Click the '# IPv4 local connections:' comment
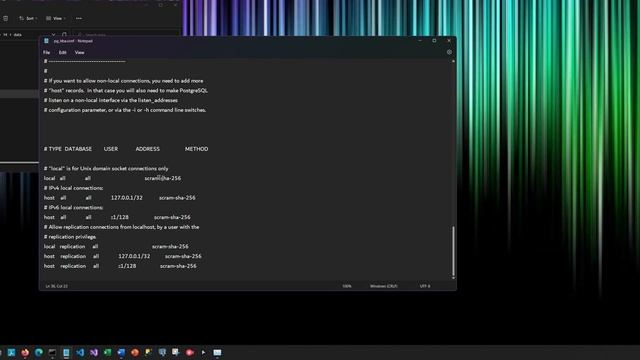The height and width of the screenshot is (360, 640). (x=73, y=188)
